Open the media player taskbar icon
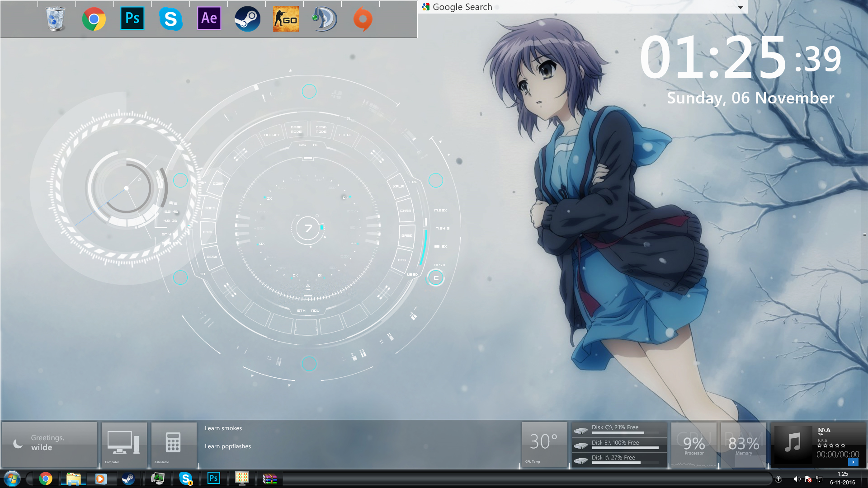Image resolution: width=868 pixels, height=488 pixels. coord(101,479)
